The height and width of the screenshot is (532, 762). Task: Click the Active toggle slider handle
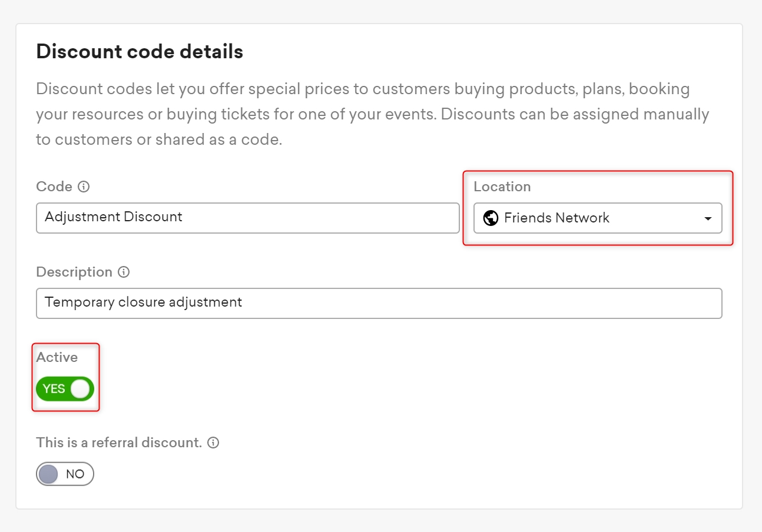79,388
